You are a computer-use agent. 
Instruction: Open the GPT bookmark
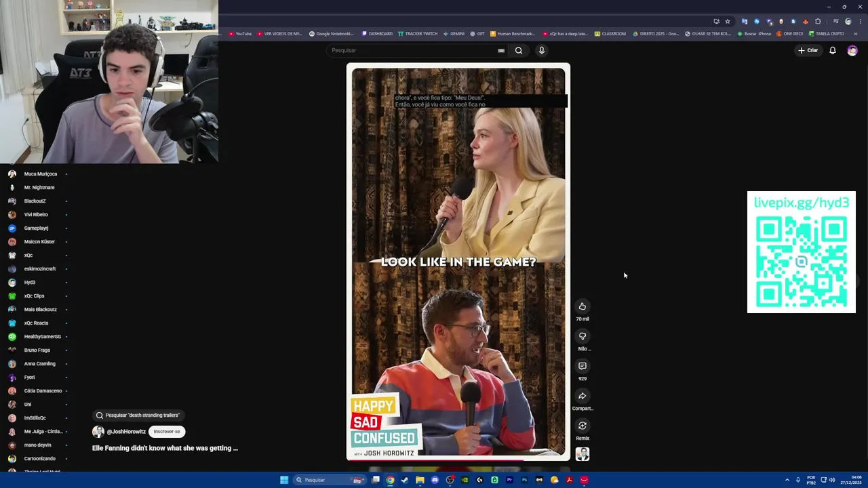pyautogui.click(x=477, y=34)
